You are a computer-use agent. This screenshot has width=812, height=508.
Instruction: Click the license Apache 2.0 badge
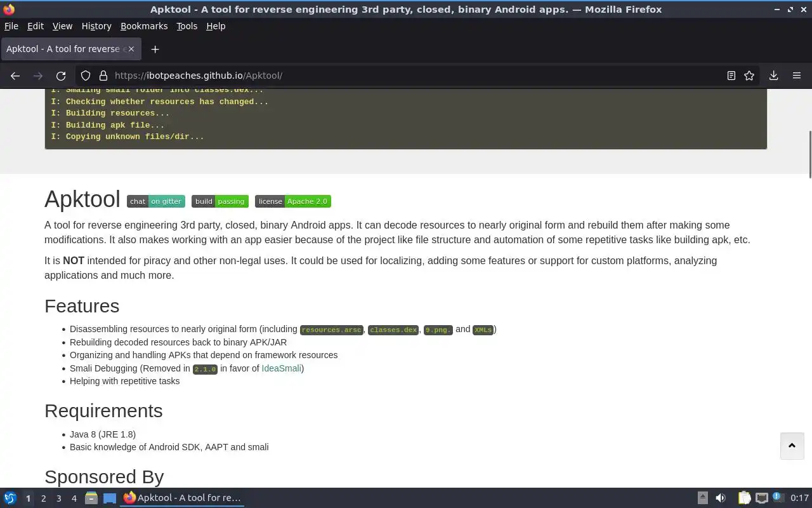[293, 201]
